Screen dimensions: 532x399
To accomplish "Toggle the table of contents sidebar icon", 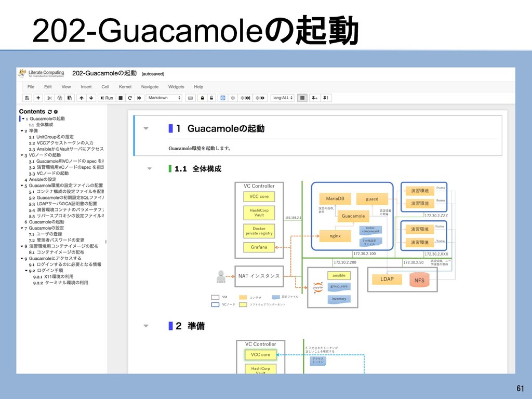I will [302, 98].
